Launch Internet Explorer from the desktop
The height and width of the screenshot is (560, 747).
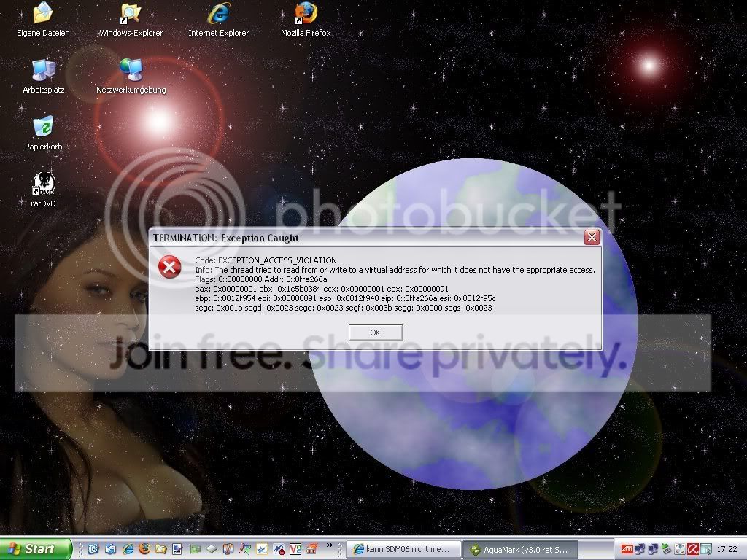(x=218, y=14)
